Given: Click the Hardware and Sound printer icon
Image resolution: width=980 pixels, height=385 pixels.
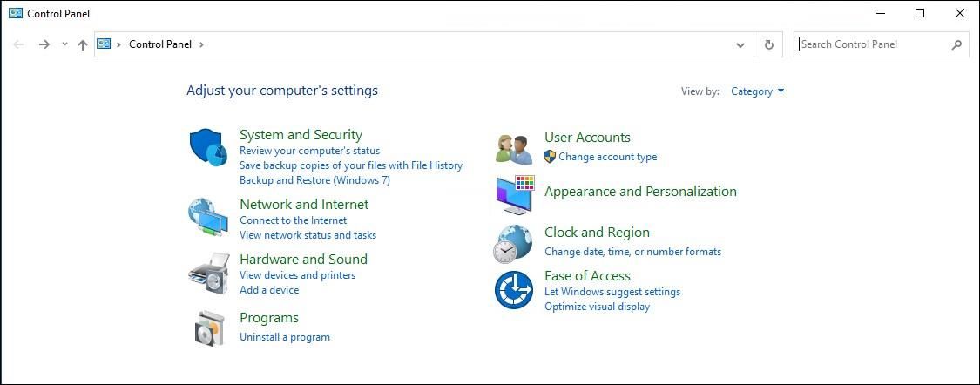Looking at the screenshot, I should (x=207, y=274).
